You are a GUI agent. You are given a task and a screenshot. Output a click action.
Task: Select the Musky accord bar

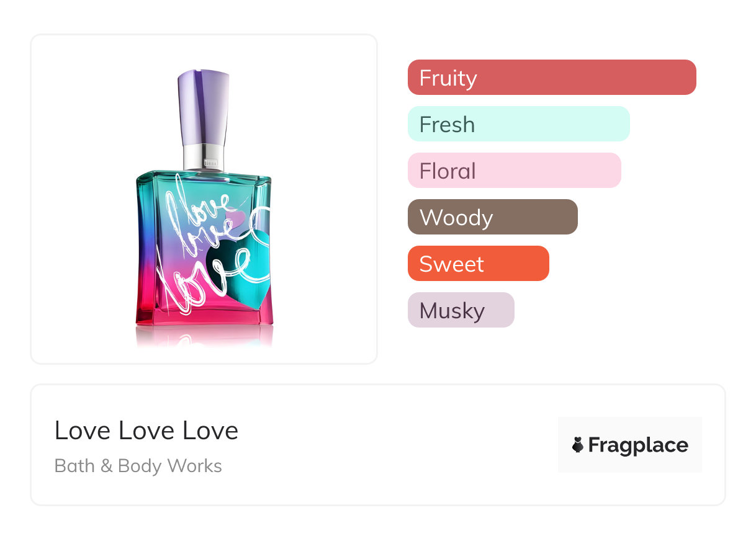[x=461, y=310]
